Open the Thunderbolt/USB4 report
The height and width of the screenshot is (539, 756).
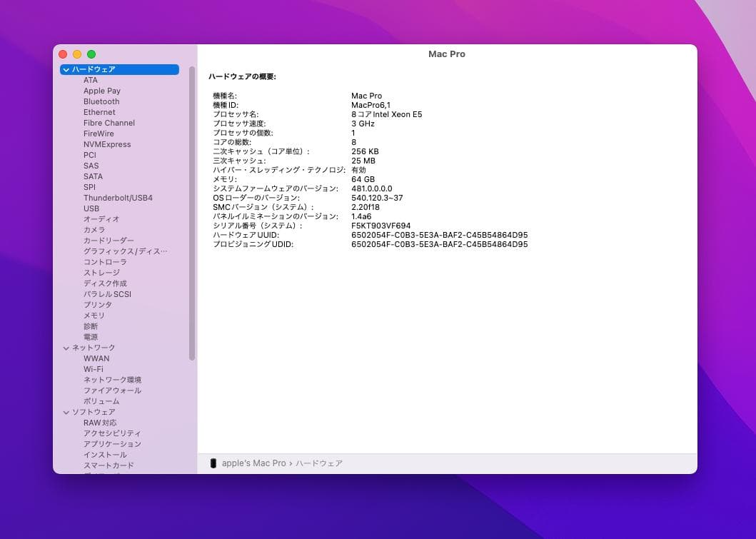pyautogui.click(x=120, y=198)
